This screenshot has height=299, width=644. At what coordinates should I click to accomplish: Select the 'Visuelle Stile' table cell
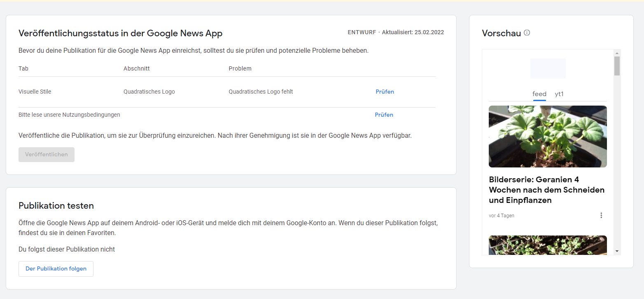(x=35, y=92)
